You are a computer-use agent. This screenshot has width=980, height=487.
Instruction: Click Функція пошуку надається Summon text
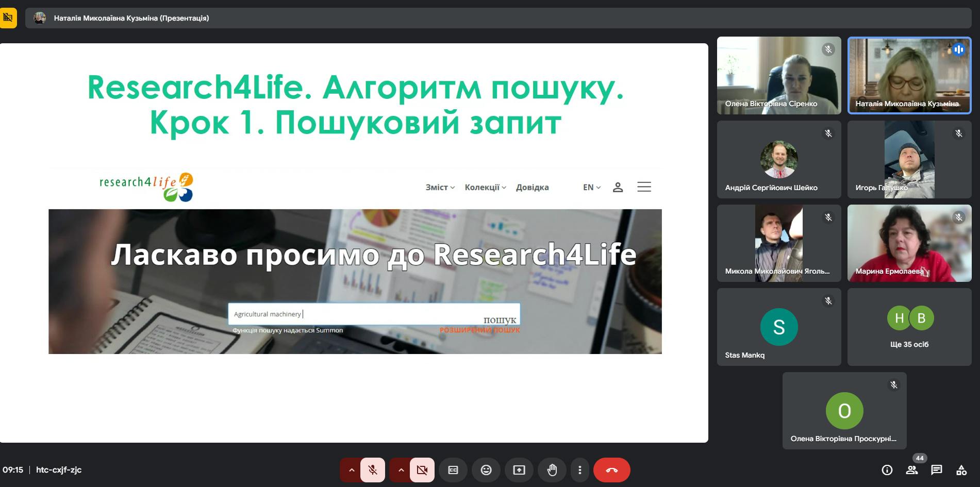point(288,330)
